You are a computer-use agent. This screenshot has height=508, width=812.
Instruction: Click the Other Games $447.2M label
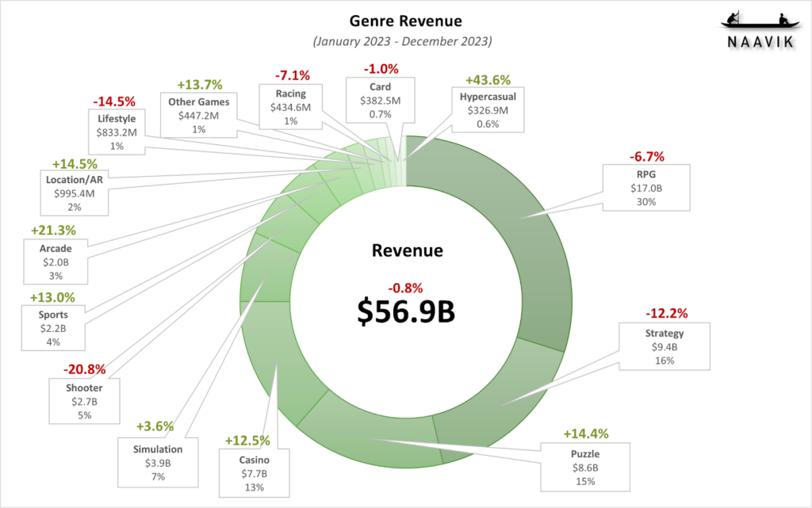click(x=199, y=115)
